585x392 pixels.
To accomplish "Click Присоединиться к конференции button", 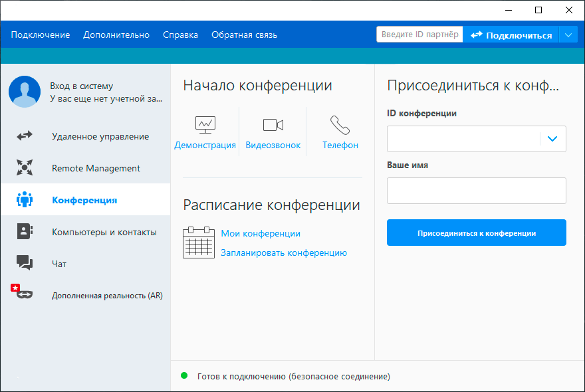I will (477, 233).
